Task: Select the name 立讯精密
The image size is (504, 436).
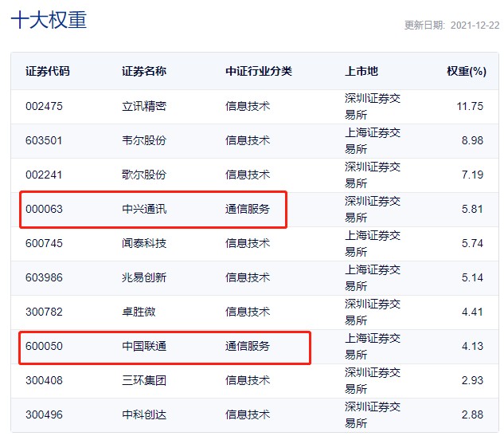Action: click(144, 106)
